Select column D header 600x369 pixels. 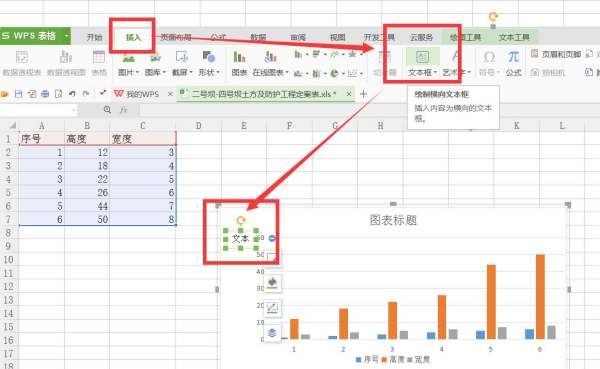(198, 126)
